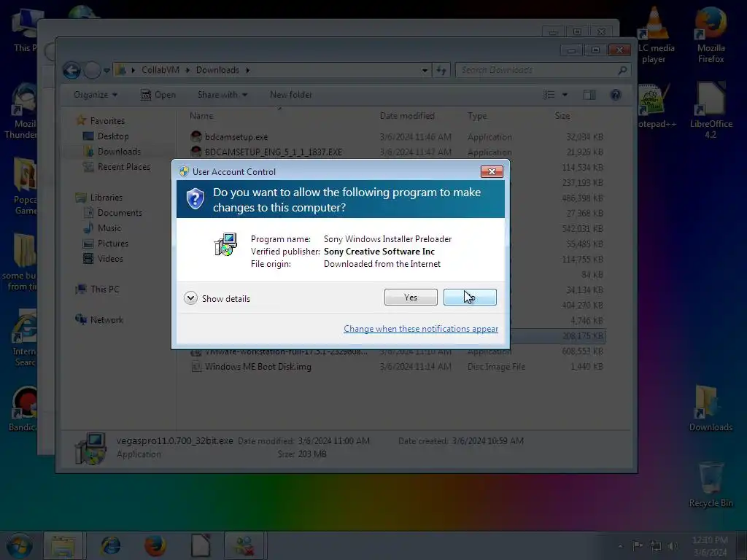Click blank document taskbar icon
This screenshot has width=747, height=560.
pyautogui.click(x=201, y=545)
